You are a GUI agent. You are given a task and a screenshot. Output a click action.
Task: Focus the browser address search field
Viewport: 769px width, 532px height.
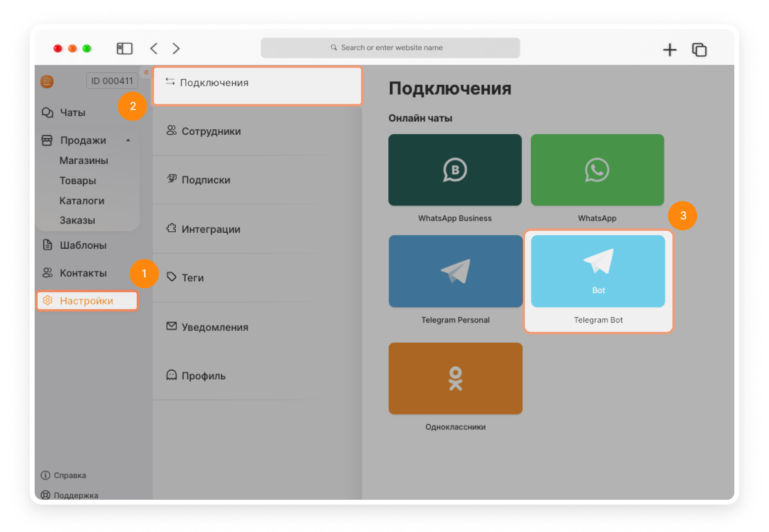click(391, 48)
